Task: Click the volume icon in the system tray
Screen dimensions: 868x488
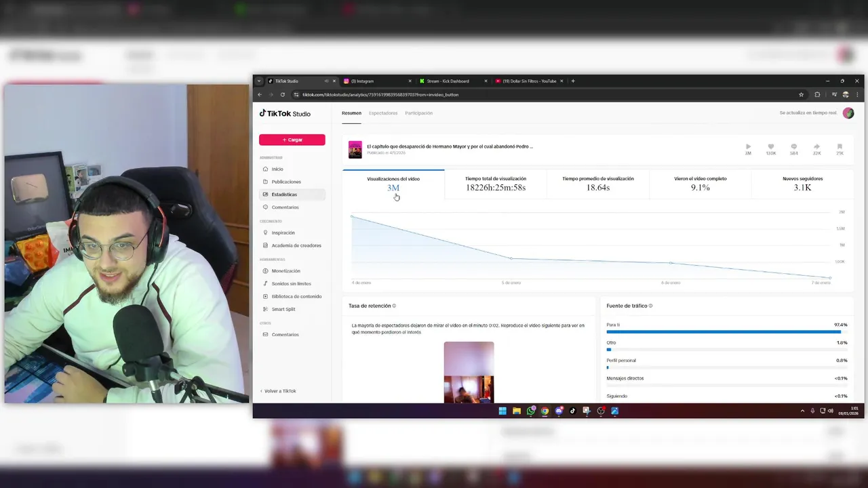Action: 830,411
